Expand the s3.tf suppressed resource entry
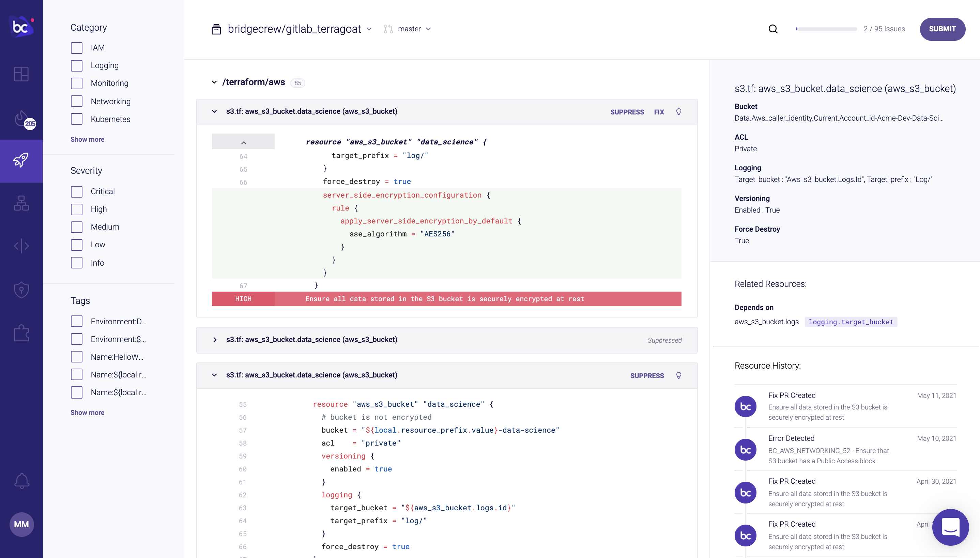 coord(215,340)
